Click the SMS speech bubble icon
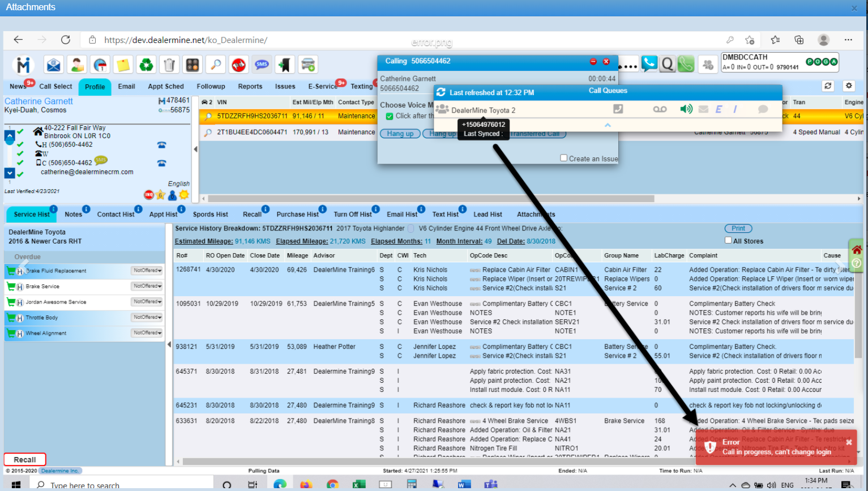868x491 pixels. [262, 65]
